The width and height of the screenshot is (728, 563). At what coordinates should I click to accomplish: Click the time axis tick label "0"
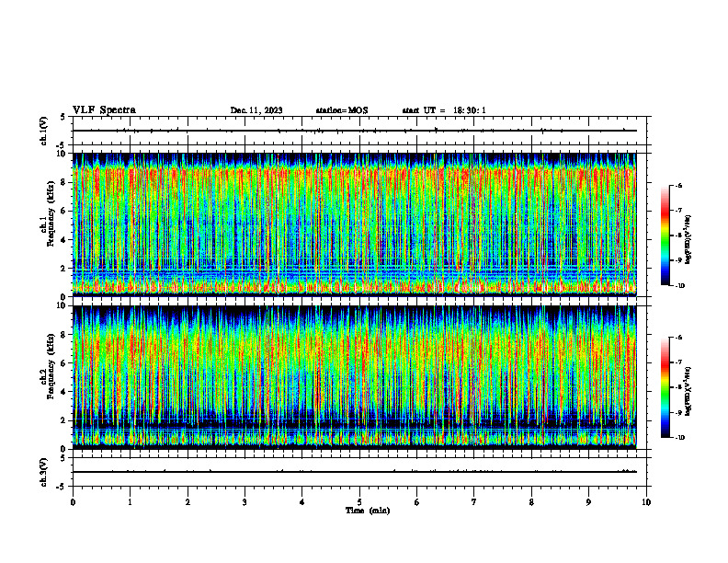(x=73, y=502)
